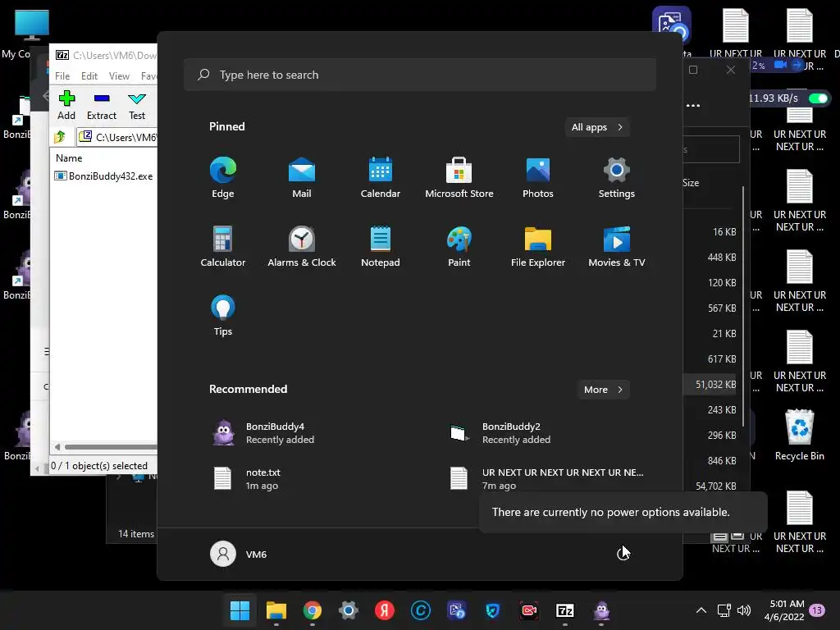
Task: Launch the Mail app
Action: pos(302,178)
